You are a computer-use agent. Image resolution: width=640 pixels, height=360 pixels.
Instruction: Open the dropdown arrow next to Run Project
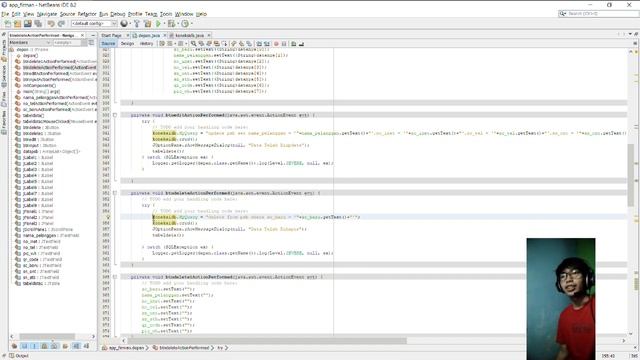(164, 24)
